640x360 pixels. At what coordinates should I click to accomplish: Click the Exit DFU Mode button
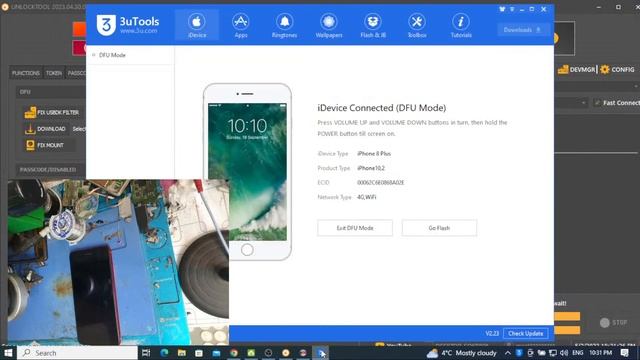pos(355,228)
